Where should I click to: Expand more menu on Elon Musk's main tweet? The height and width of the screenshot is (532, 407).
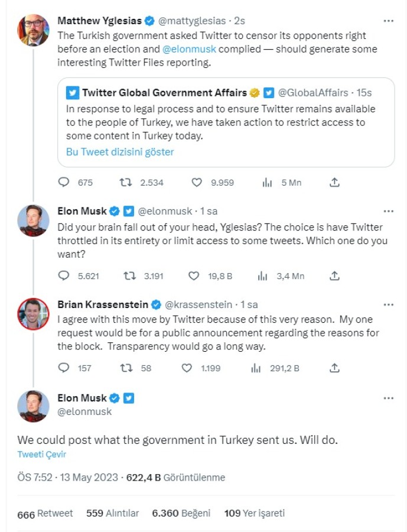tap(388, 398)
